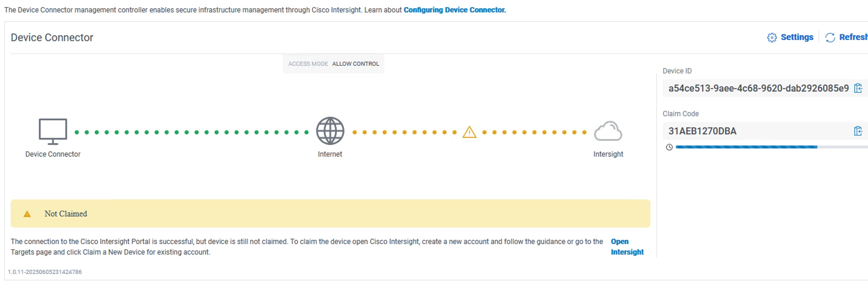
Task: Click the Access Mode Allow Control badge
Action: click(x=333, y=64)
